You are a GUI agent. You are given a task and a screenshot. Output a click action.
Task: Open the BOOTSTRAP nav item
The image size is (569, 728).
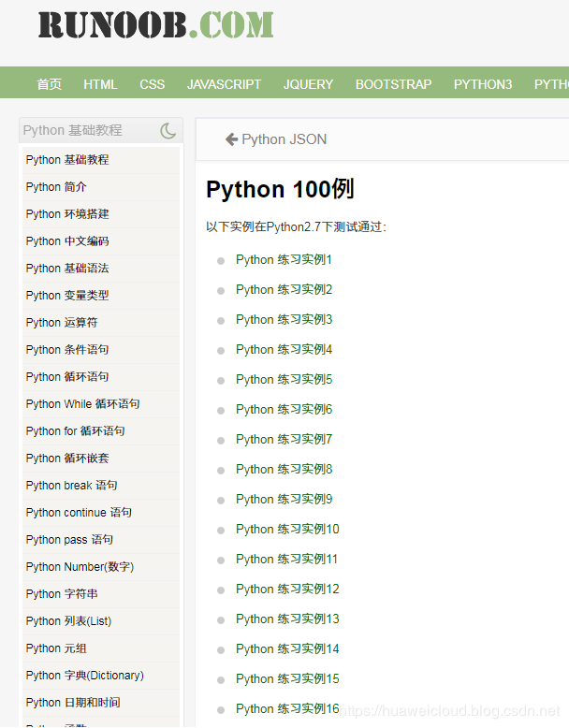point(393,84)
